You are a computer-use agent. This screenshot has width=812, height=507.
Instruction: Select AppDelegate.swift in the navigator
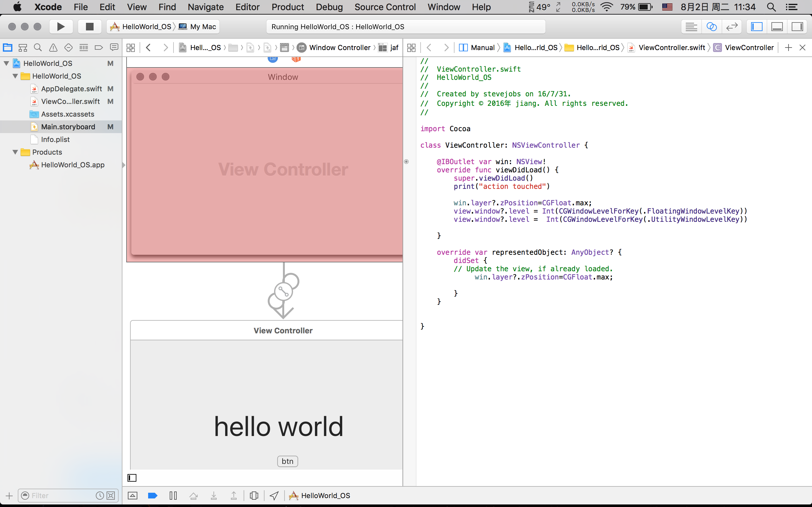tap(71, 89)
